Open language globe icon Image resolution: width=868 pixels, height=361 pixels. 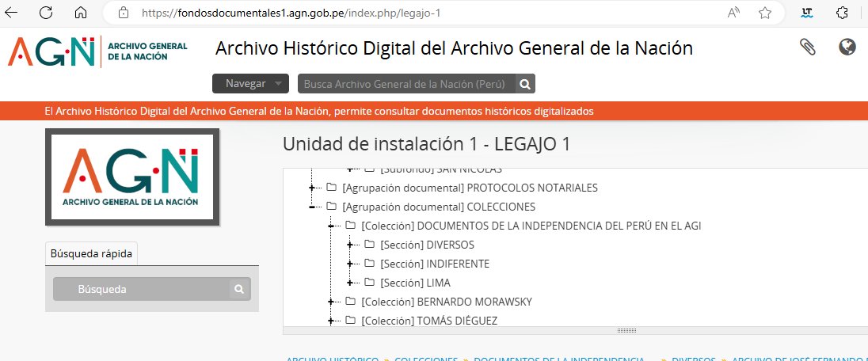point(847,47)
